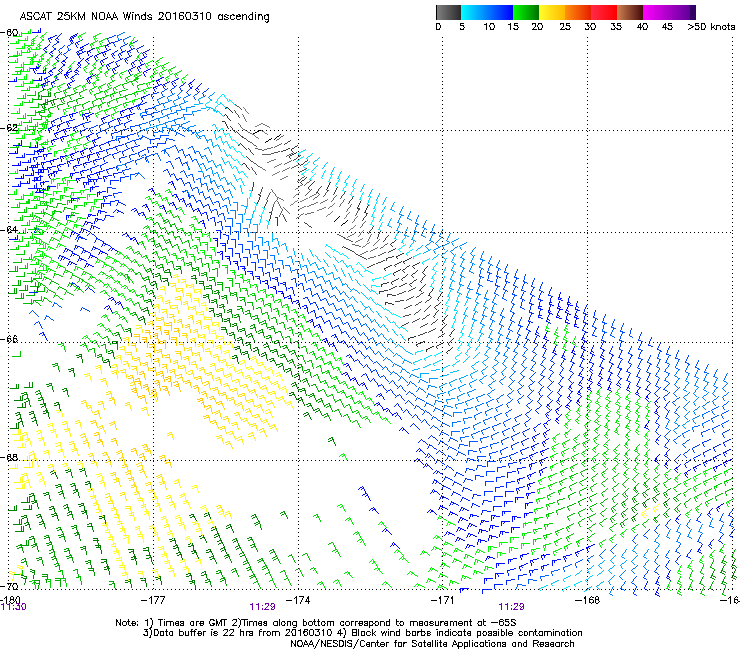Screen dimensions: 740x650
Task: Click the '30' legend scale label
Action: [590, 27]
